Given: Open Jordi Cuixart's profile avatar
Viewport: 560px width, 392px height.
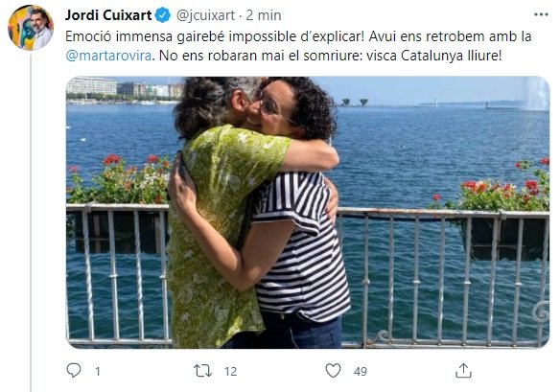Looking at the screenshot, I should point(31,28).
